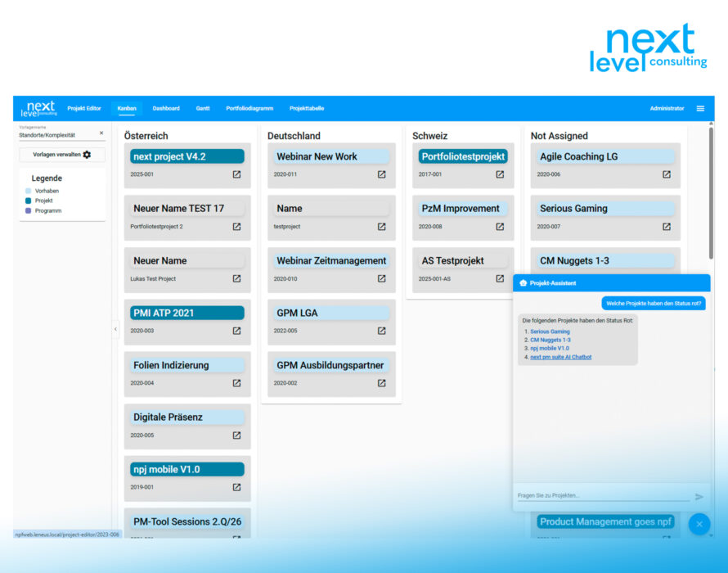Open next pm suite AI Chatbot link

click(560, 357)
